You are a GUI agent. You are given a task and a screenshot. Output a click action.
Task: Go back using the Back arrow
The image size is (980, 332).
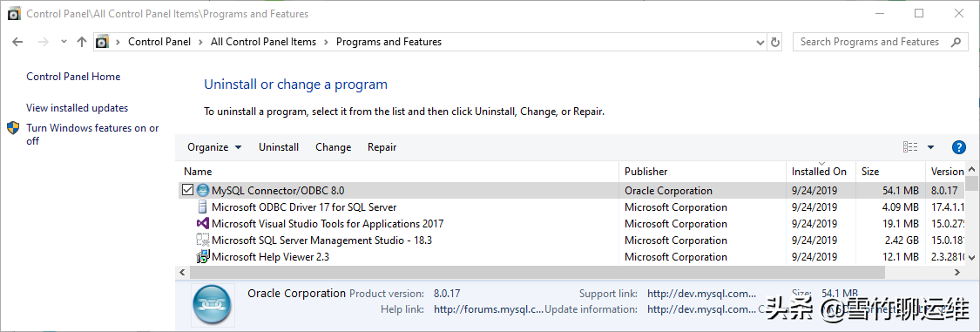pyautogui.click(x=17, y=42)
